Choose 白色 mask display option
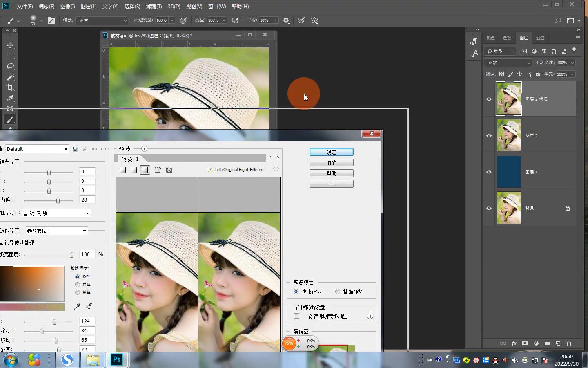The image size is (588, 368). coord(78,285)
